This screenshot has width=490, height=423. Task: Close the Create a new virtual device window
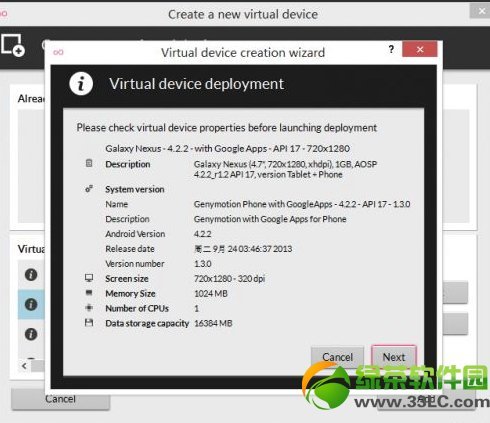click(x=481, y=11)
